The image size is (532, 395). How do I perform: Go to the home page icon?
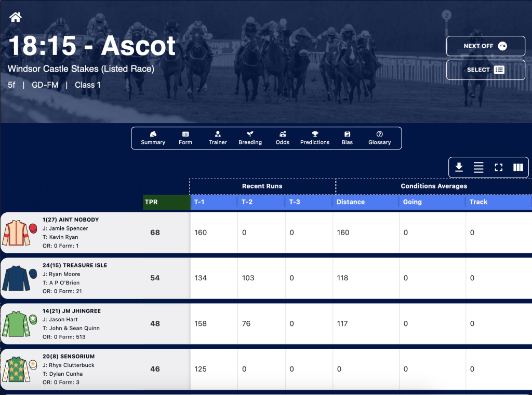pos(15,17)
